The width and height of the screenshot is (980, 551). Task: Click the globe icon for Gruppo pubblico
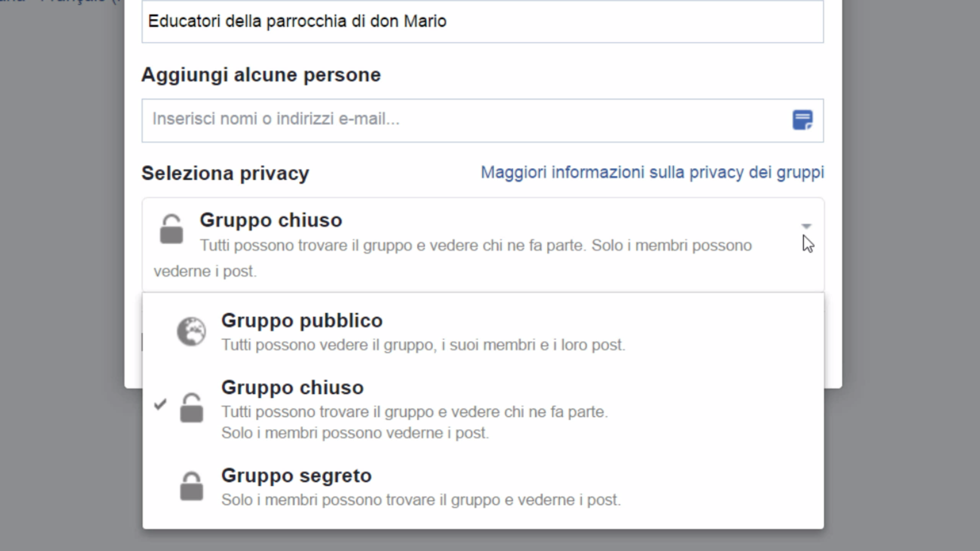pyautogui.click(x=191, y=332)
